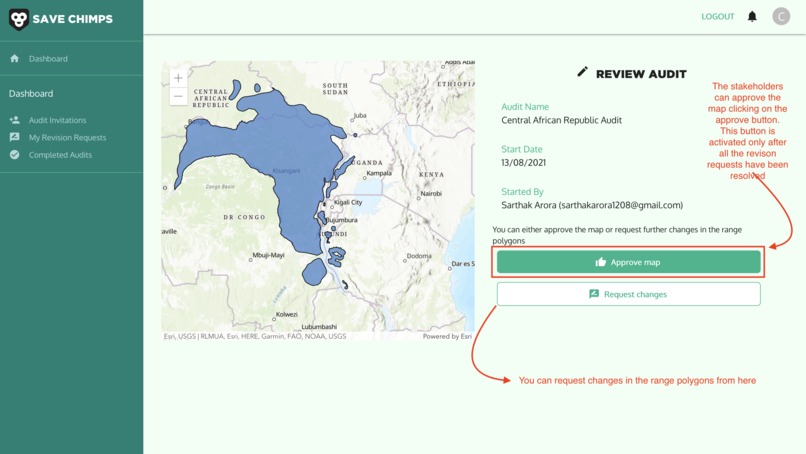Click Request changes button

pyautogui.click(x=629, y=294)
